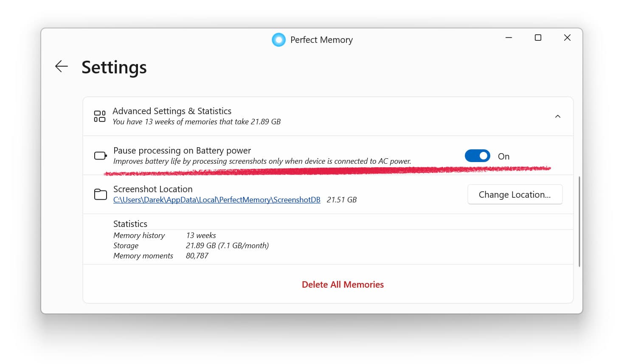Click the Advanced Settings & Statistics grid icon

[x=99, y=116]
